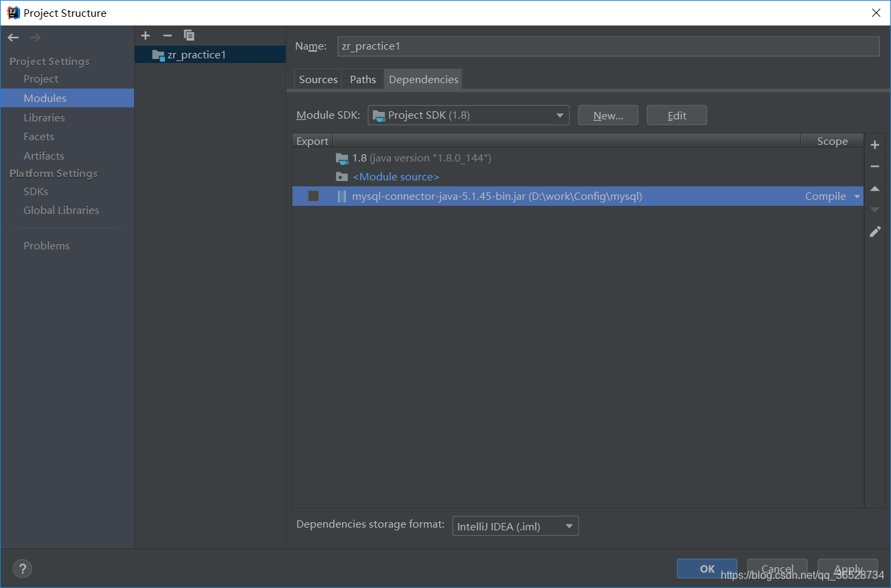Click the module Name input field
This screenshot has height=588, width=891.
[608, 46]
